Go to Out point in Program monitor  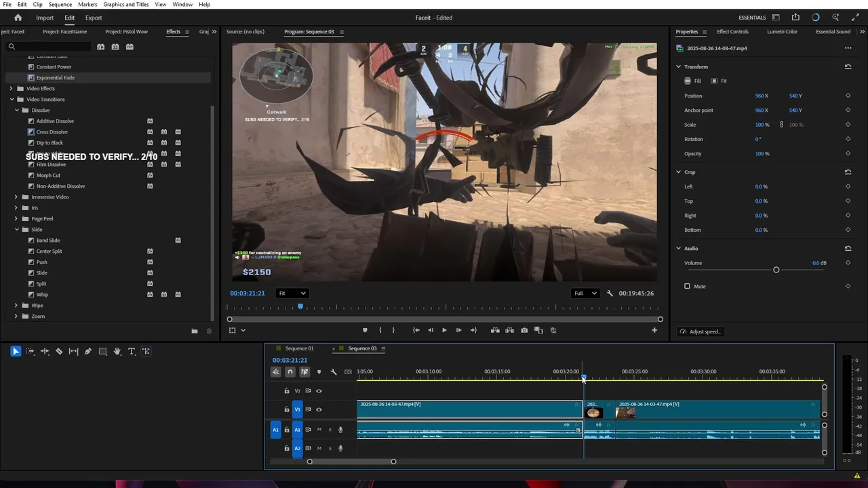(x=473, y=330)
